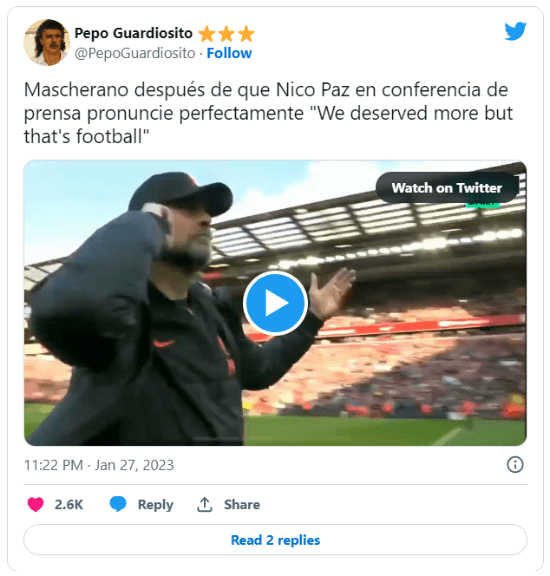Open the 11:22 PM Jan 27, 2023 timestamp
Viewport: 550px width, 576px height.
pyautogui.click(x=99, y=465)
